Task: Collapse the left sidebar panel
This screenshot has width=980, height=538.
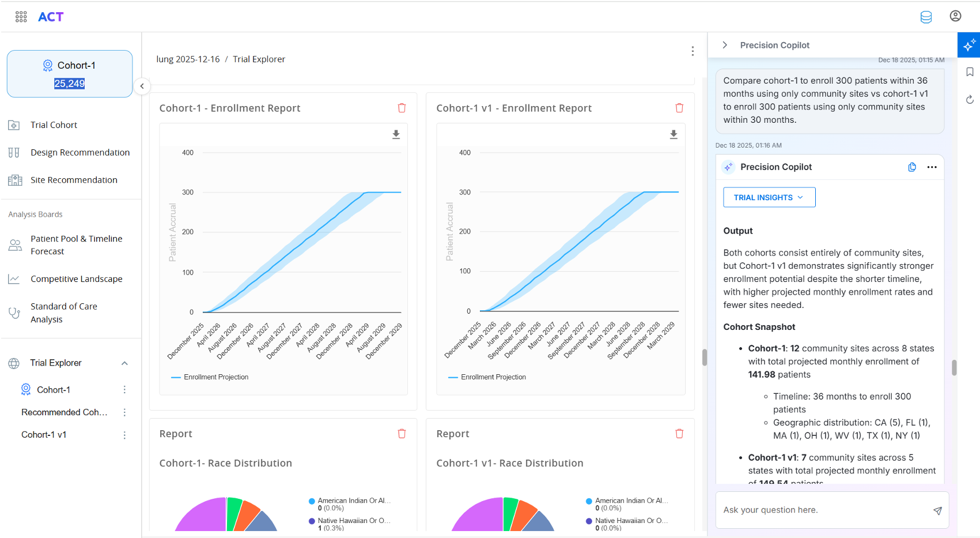Action: coord(142,86)
